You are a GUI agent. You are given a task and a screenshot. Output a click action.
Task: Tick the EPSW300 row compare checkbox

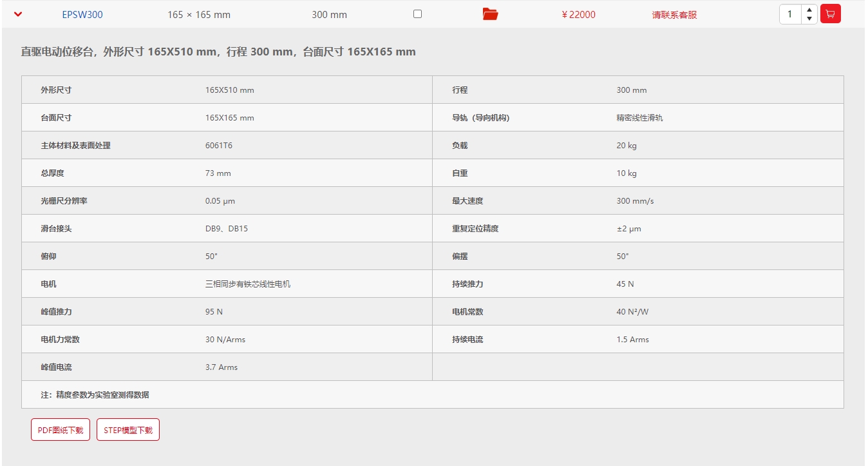coord(417,14)
